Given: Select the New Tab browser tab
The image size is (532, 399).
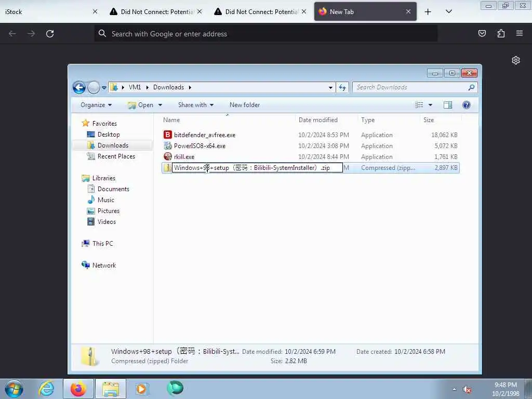Looking at the screenshot, I should pos(365,11).
